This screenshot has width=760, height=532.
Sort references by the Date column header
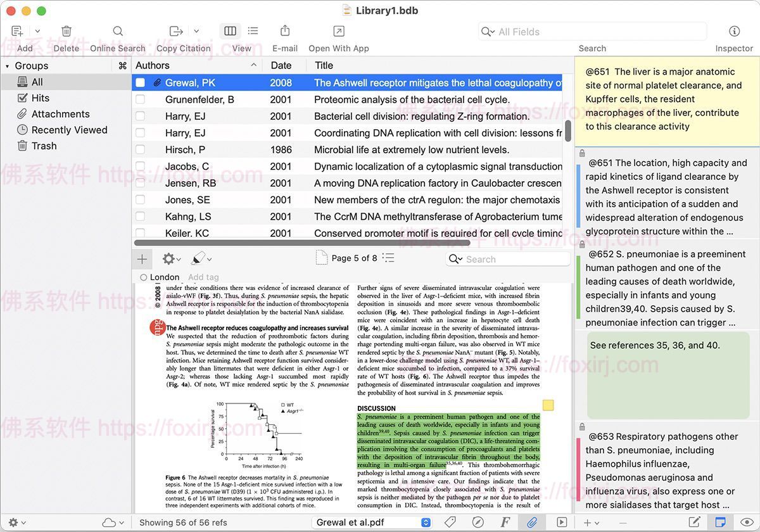click(281, 65)
